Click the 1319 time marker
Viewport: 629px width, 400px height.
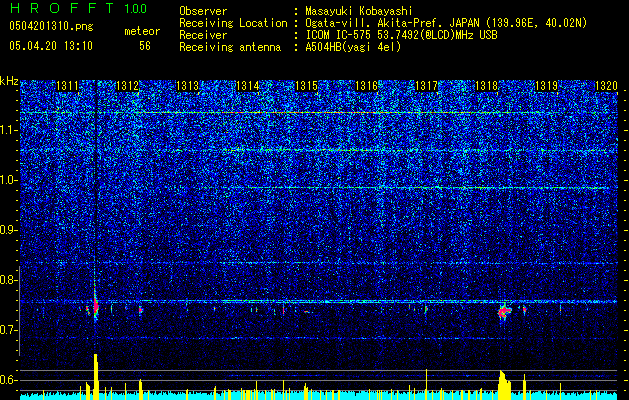pyautogui.click(x=546, y=86)
